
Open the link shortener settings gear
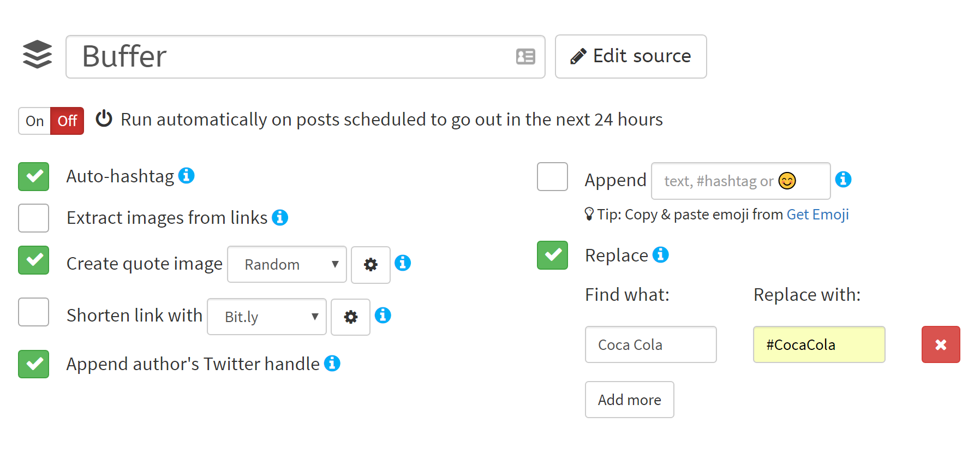[x=350, y=317]
